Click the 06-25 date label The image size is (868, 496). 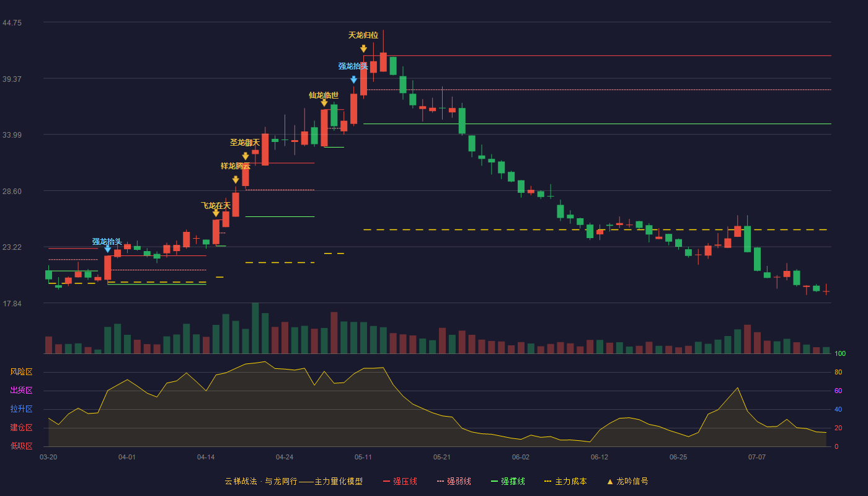coord(678,457)
